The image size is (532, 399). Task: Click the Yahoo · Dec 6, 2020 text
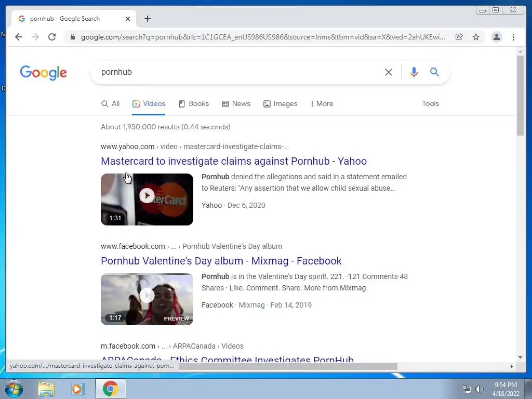point(233,205)
